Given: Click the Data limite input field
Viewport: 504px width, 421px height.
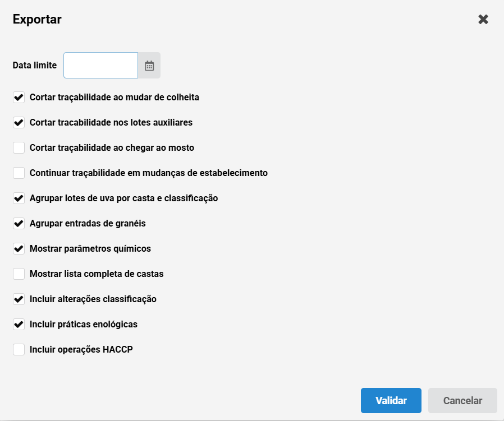Looking at the screenshot, I should (100, 65).
